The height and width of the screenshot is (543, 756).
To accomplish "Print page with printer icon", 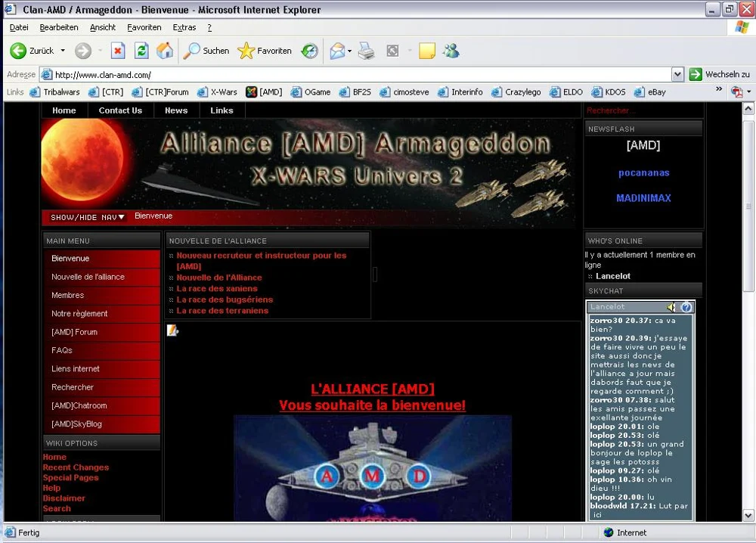I will click(x=367, y=51).
